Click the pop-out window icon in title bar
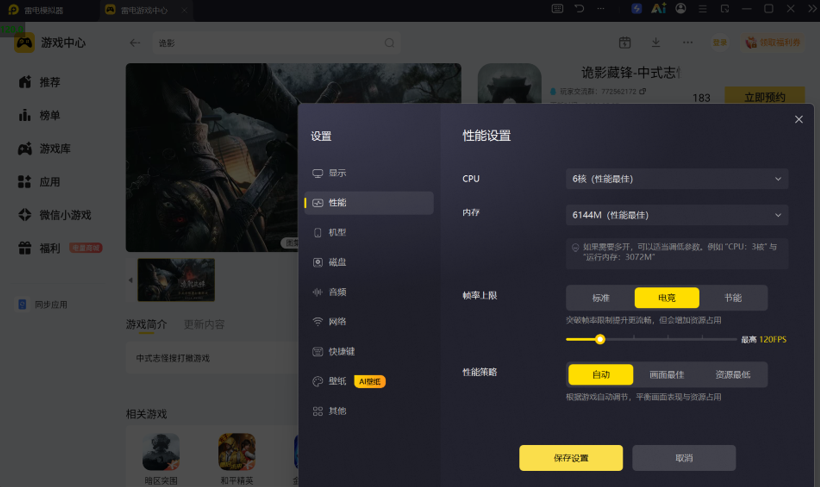 (x=725, y=8)
